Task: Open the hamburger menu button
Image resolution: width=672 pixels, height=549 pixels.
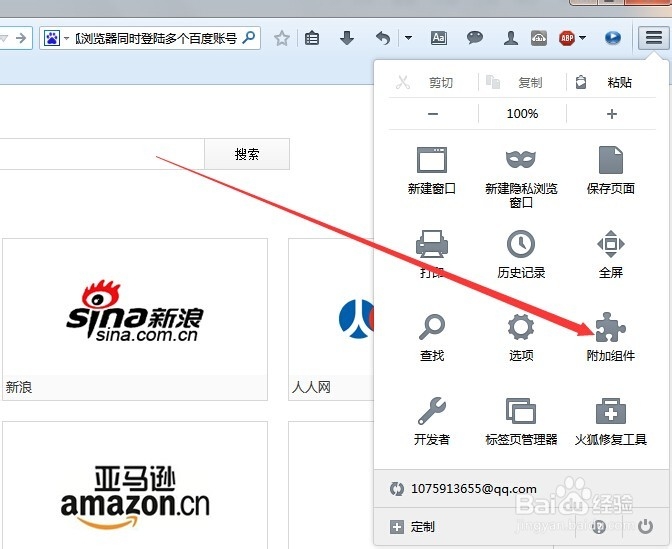Action: click(653, 38)
